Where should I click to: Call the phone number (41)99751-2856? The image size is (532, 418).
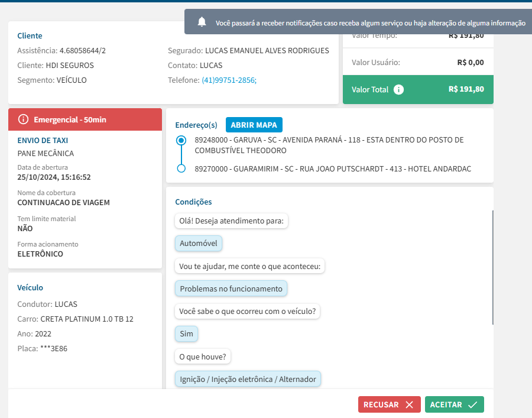(x=229, y=80)
